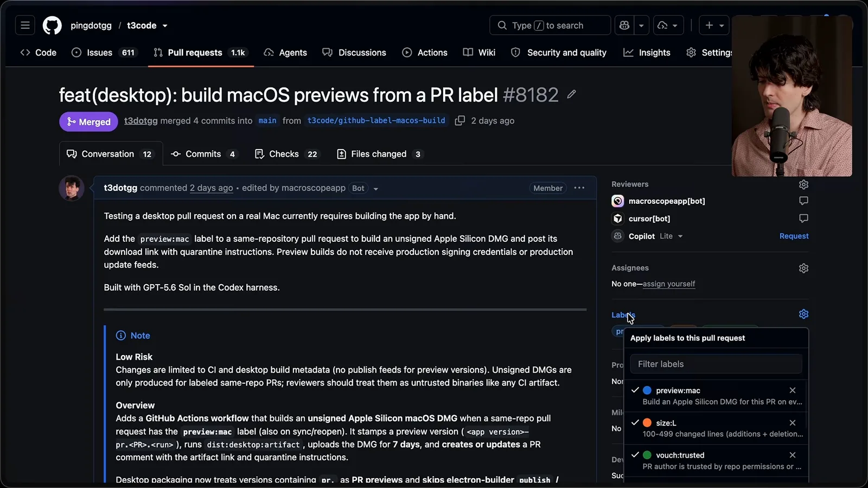
Task: Open the Copilot chat icon in header
Action: click(624, 25)
